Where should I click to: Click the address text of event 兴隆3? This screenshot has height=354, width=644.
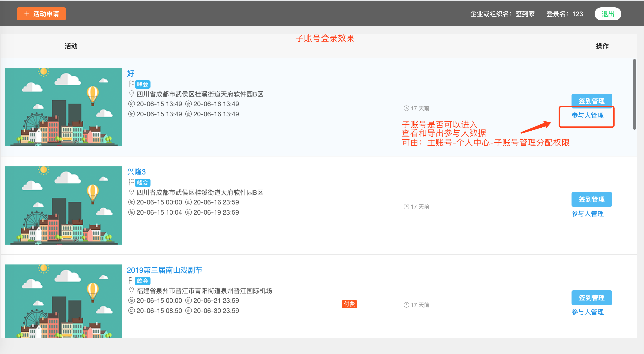pos(200,192)
